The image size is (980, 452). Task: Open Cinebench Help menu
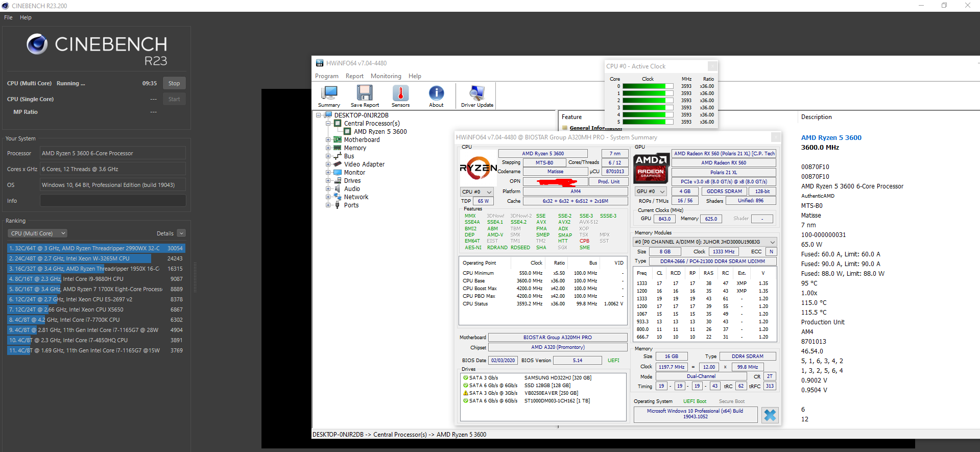(x=26, y=17)
